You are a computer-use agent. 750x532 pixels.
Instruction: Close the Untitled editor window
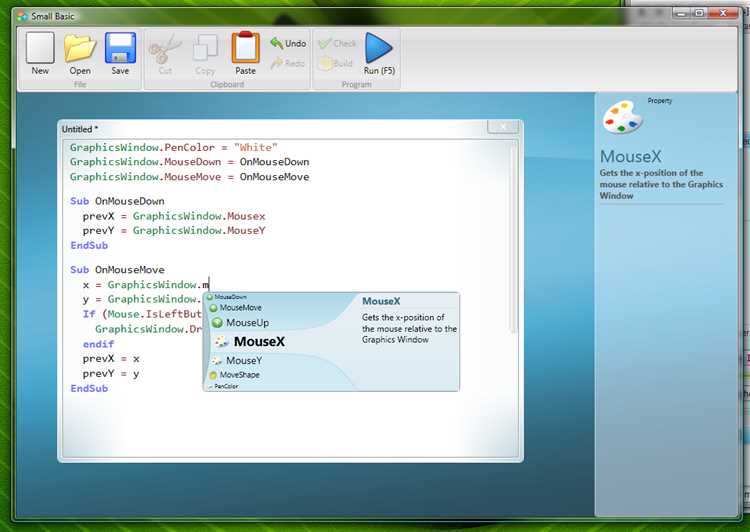(503, 126)
